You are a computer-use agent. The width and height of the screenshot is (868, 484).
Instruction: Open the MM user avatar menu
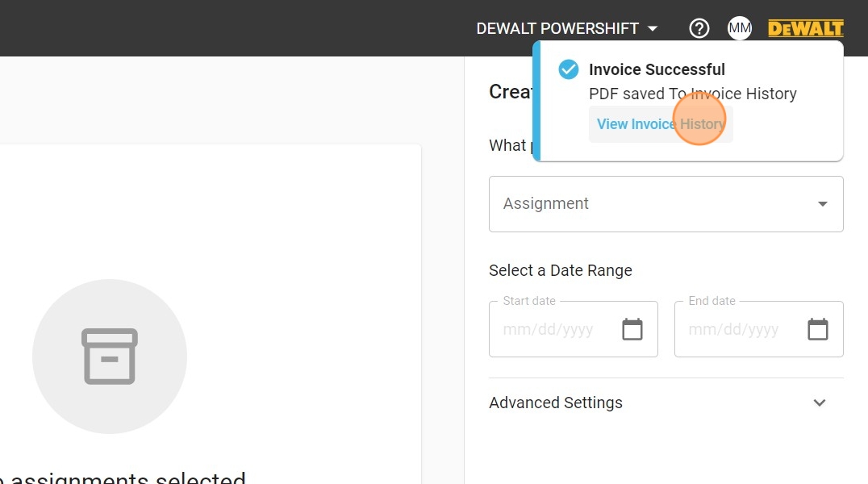tap(740, 28)
